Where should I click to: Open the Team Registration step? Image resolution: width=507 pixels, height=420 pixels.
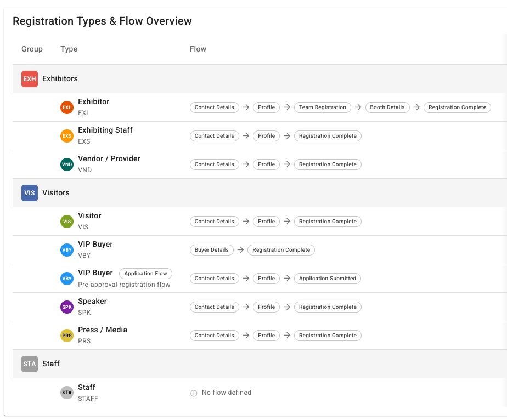[323, 107]
